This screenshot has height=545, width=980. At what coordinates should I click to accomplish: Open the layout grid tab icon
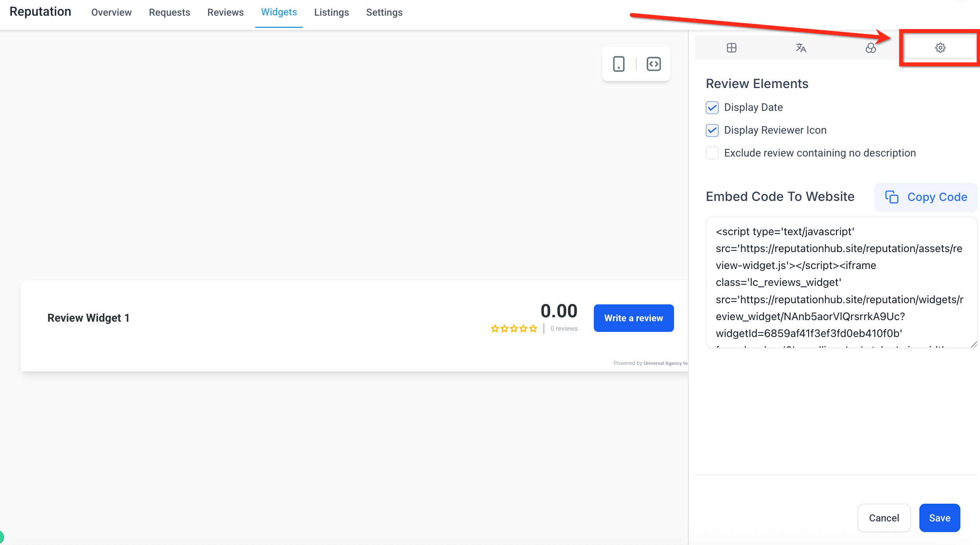coord(731,48)
